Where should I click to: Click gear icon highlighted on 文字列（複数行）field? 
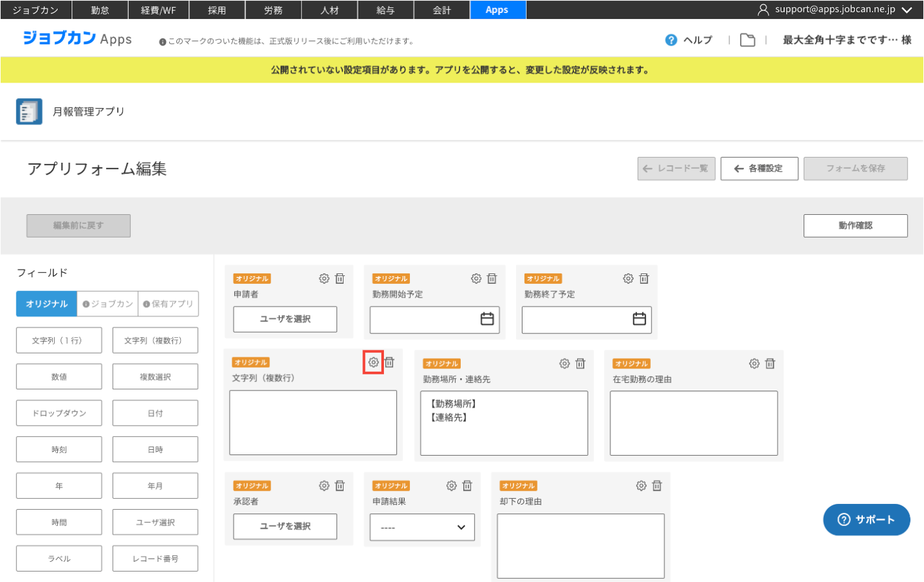click(374, 363)
